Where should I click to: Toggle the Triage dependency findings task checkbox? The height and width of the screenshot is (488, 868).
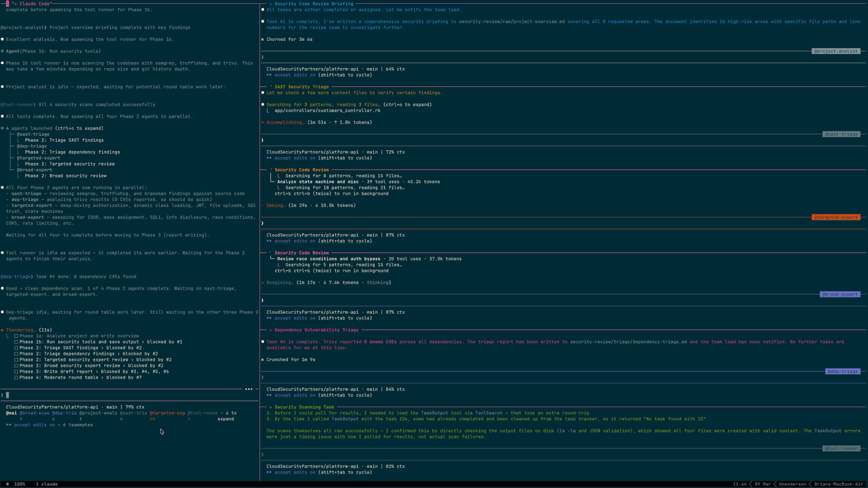(16, 354)
